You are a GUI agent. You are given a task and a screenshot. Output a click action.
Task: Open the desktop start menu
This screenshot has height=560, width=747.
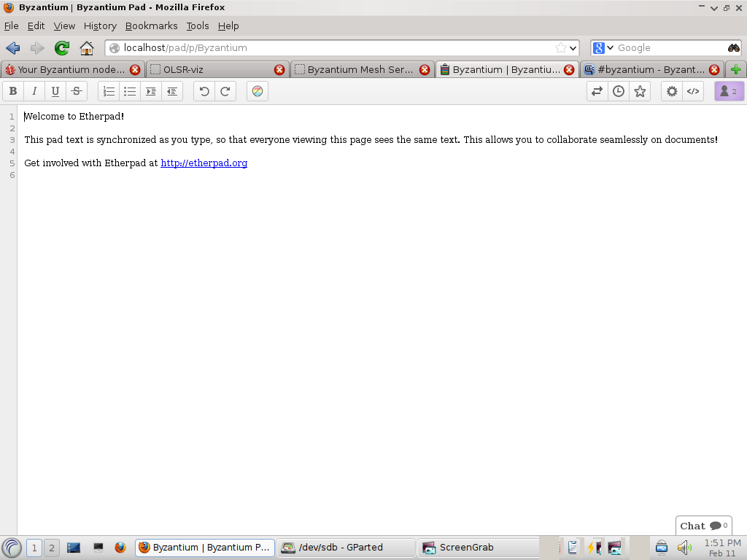tap(12, 548)
